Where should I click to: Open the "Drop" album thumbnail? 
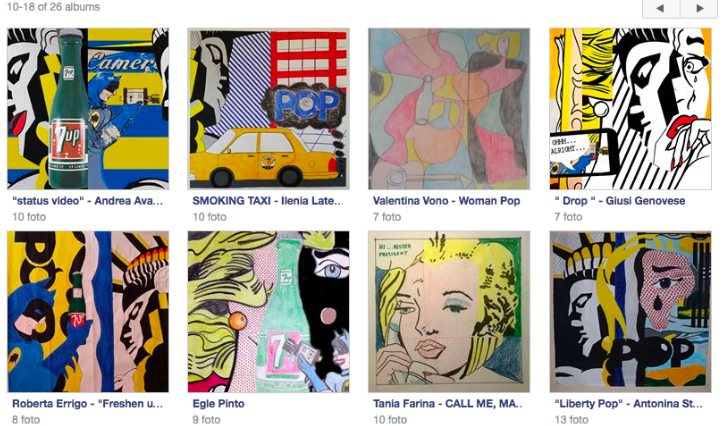point(630,108)
